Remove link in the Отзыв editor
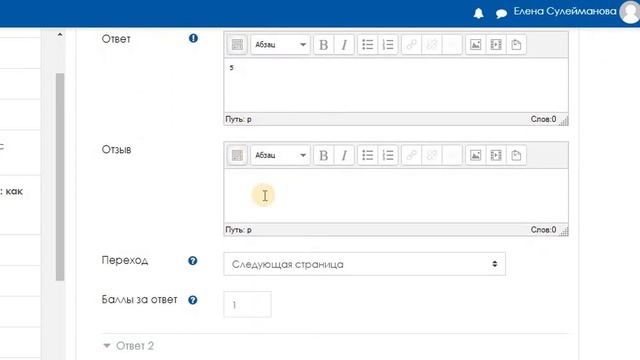 point(431,155)
